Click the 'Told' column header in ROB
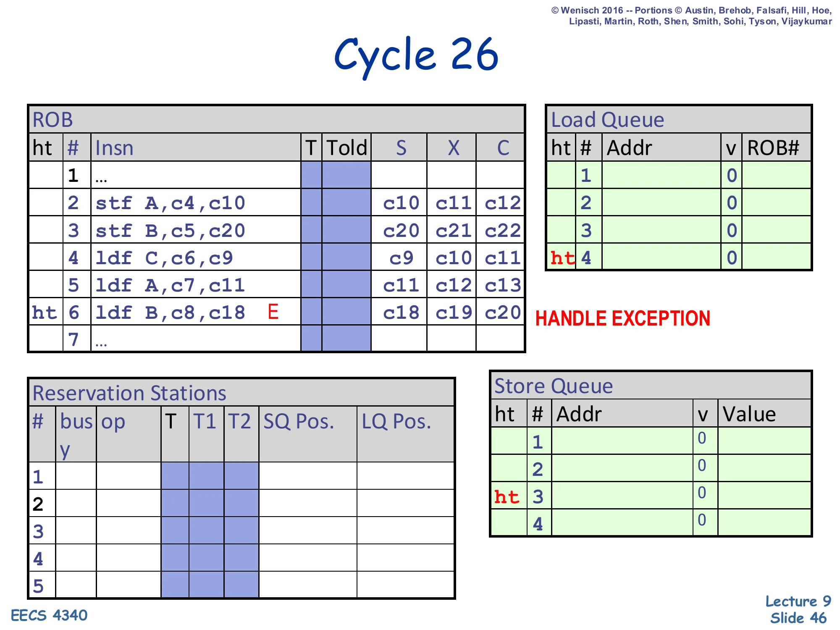This screenshot has width=840, height=630. (347, 148)
